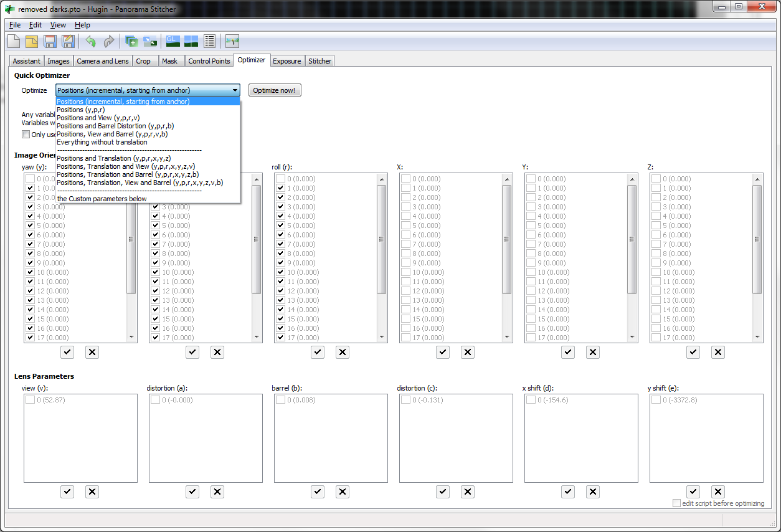This screenshot has height=532, width=781.
Task: Click roll list scrollbar thumb
Action: [x=381, y=239]
